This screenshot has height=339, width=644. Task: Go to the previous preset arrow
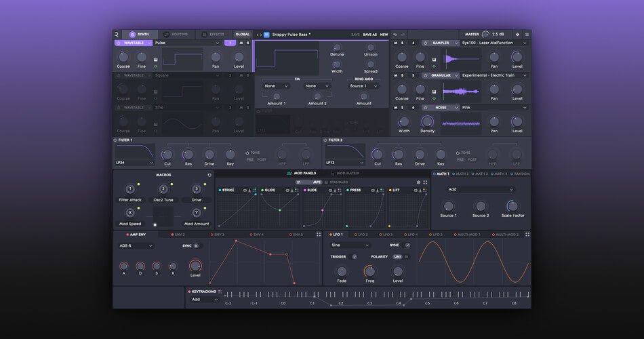click(257, 35)
